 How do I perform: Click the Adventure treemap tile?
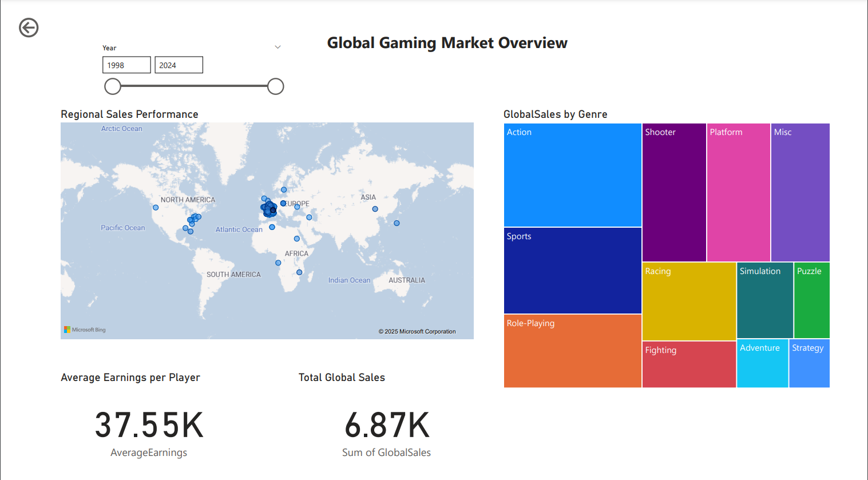[762, 364]
